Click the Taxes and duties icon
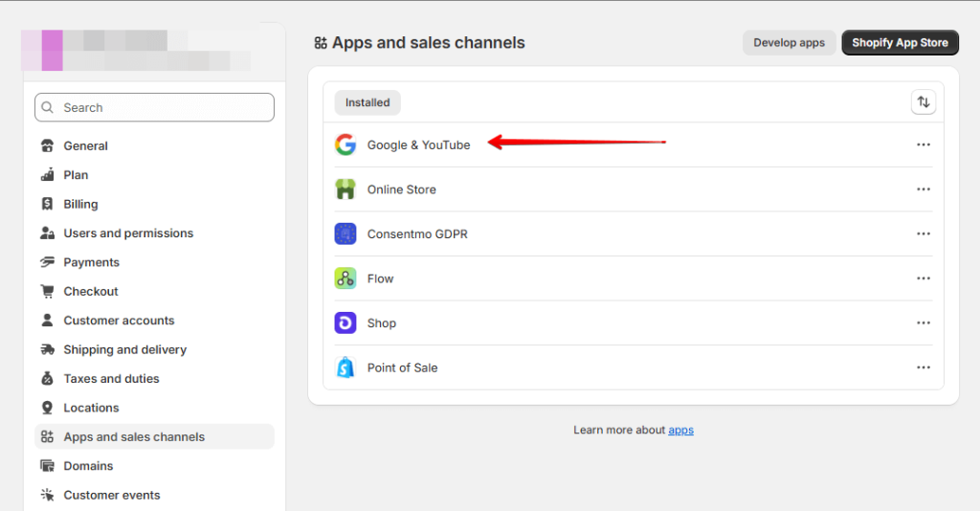980x511 pixels. (x=47, y=378)
